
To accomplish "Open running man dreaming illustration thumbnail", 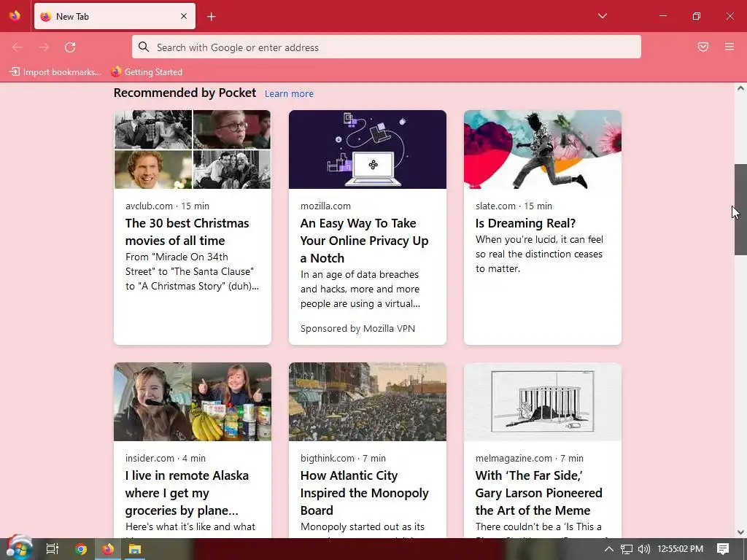I will [x=543, y=149].
